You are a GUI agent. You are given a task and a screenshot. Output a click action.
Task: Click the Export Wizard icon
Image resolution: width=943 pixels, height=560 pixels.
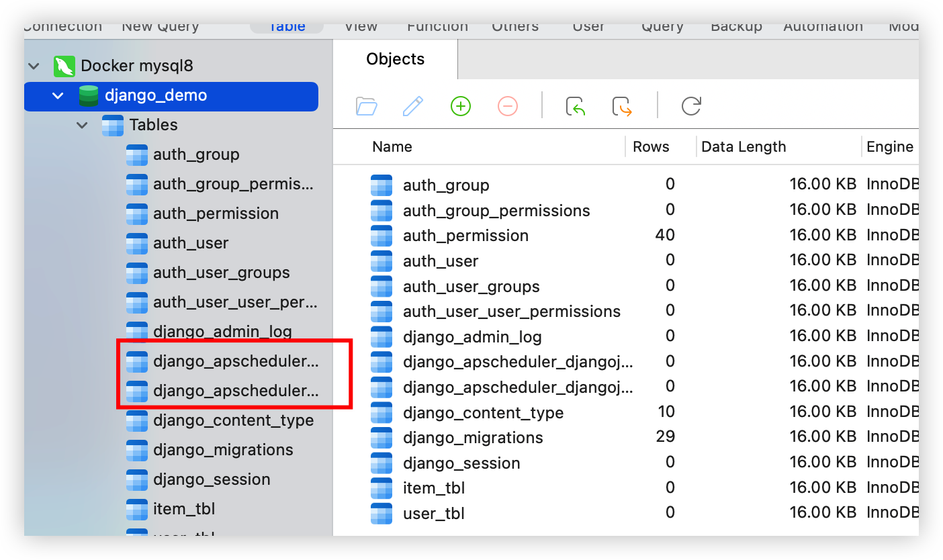pos(623,106)
